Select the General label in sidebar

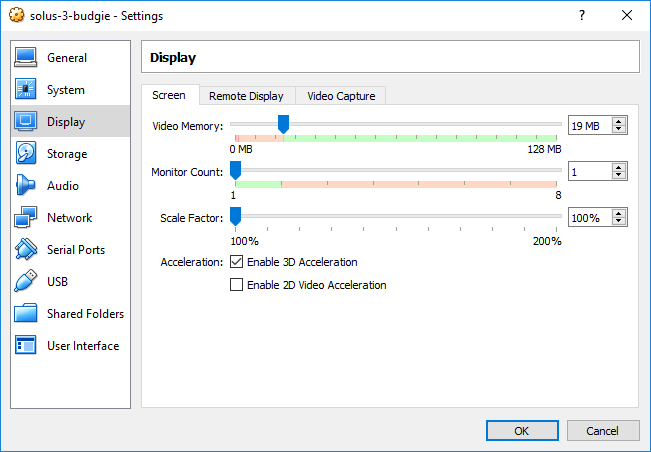coord(67,58)
